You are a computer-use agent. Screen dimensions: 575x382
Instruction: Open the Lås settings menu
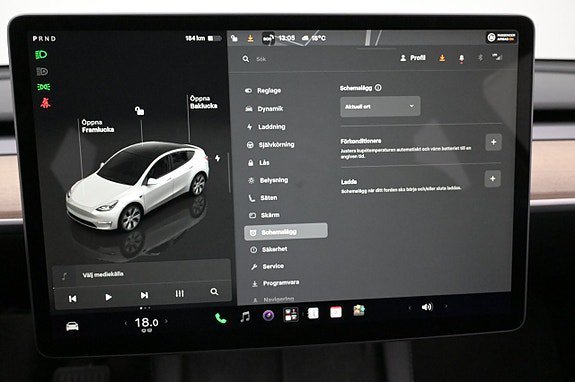259,163
